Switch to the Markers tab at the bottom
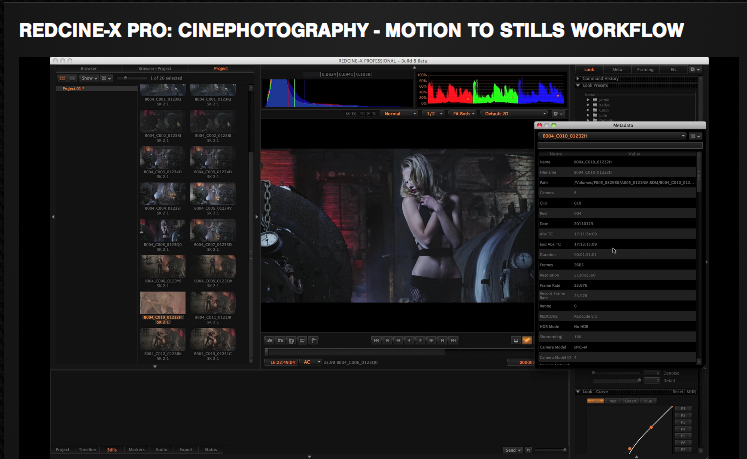 click(x=136, y=450)
